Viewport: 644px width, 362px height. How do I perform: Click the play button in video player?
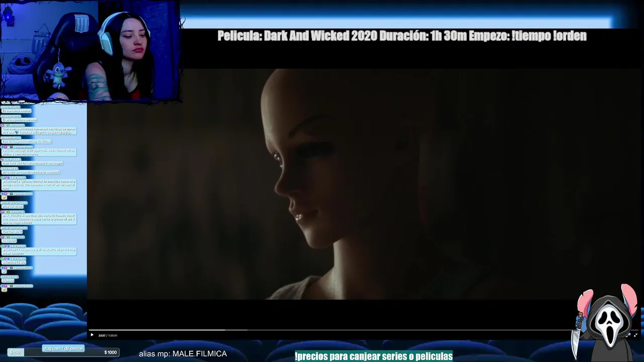click(x=92, y=335)
